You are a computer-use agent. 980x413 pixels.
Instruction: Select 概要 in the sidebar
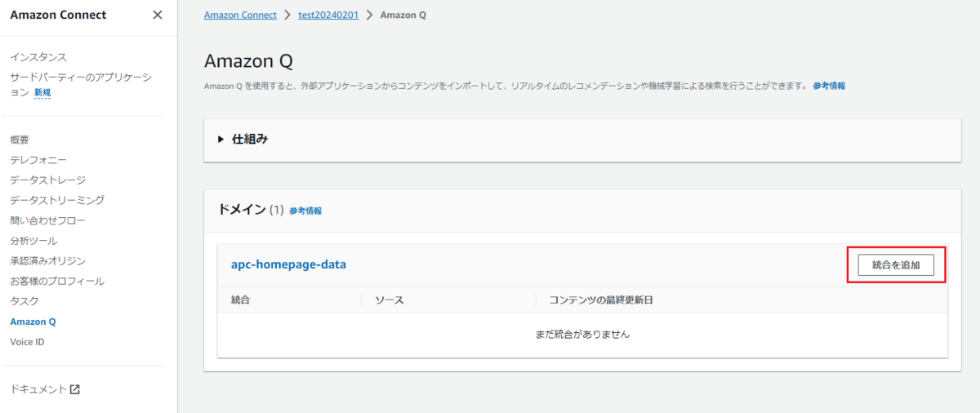pos(20,140)
